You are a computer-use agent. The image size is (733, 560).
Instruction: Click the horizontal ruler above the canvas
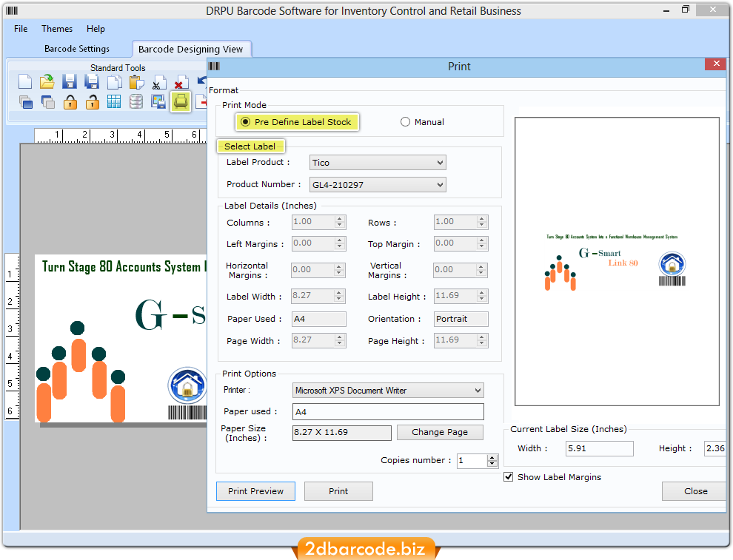click(x=121, y=135)
